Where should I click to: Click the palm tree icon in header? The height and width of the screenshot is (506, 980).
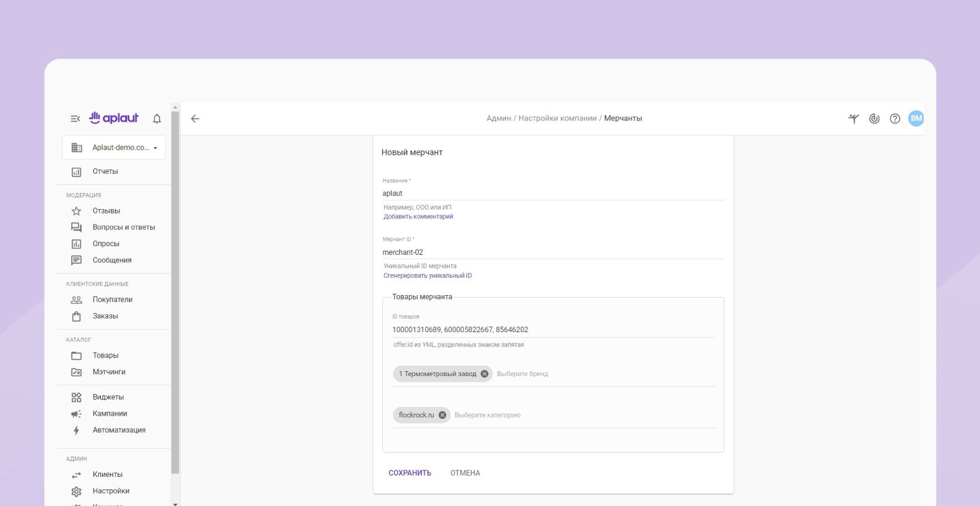pyautogui.click(x=854, y=119)
